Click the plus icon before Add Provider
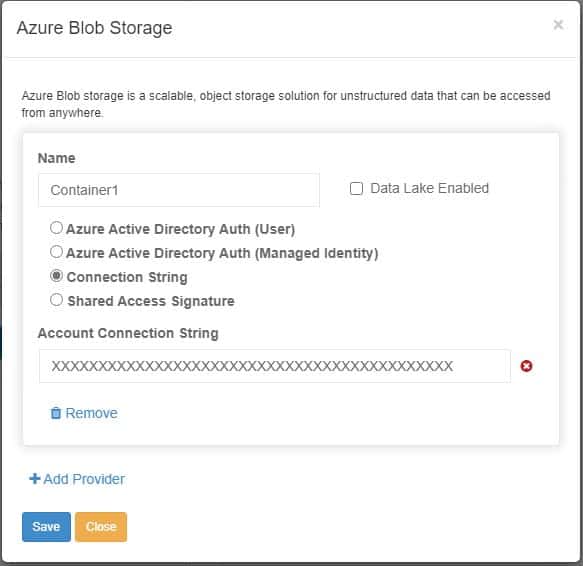Image resolution: width=583 pixels, height=566 pixels. coord(35,479)
